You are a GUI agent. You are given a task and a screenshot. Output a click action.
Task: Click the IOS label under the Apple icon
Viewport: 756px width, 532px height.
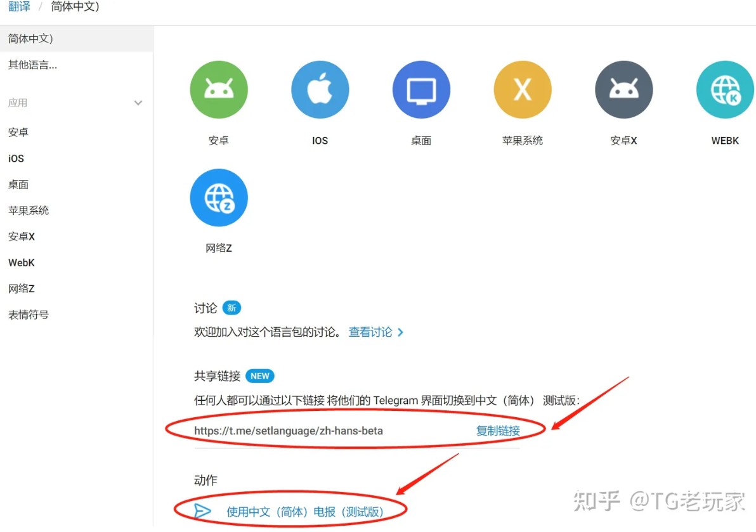pos(320,140)
